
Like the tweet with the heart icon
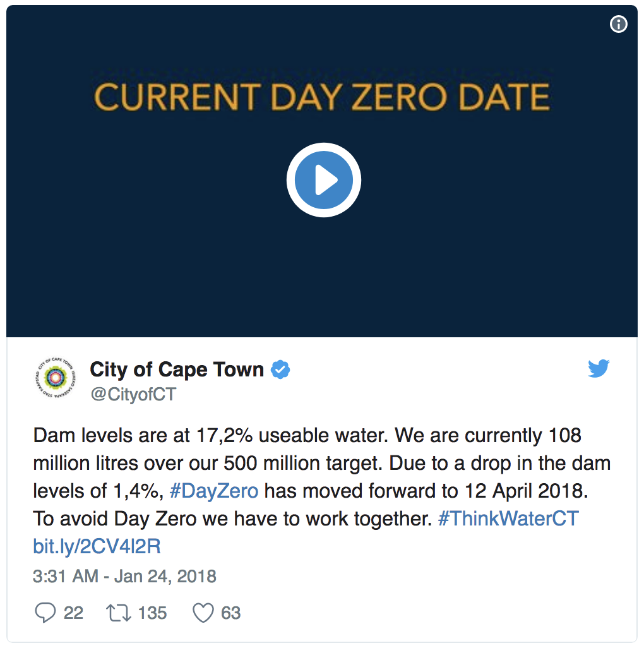point(203,613)
